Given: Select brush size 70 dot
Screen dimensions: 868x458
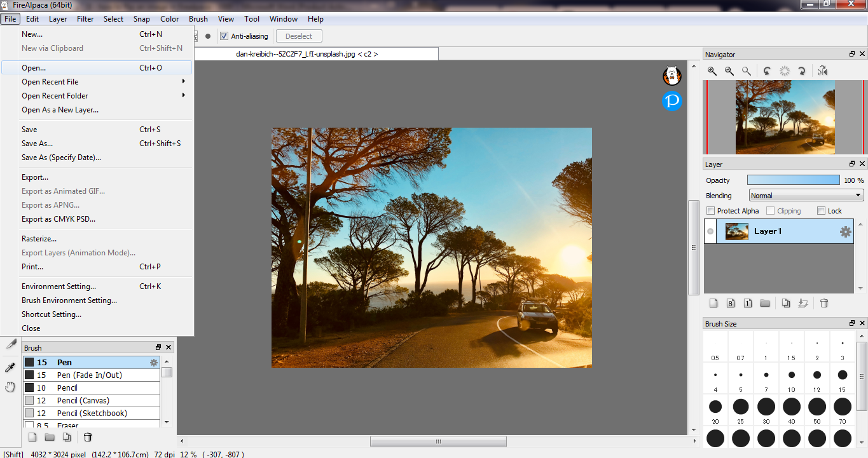Looking at the screenshot, I should 843,407.
